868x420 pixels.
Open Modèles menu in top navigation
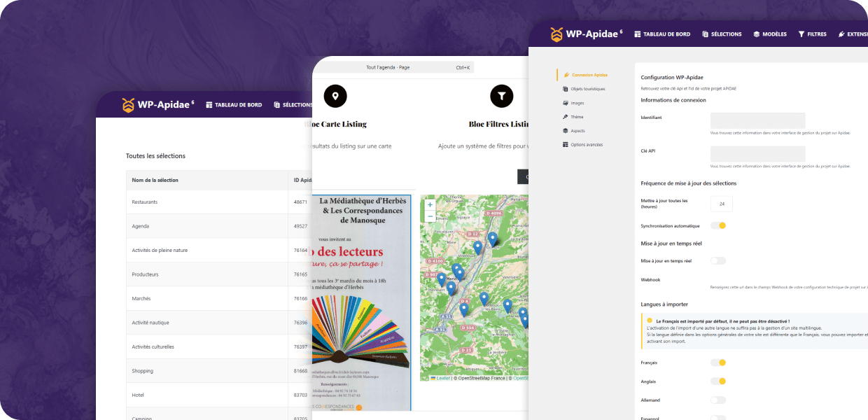[x=770, y=34]
